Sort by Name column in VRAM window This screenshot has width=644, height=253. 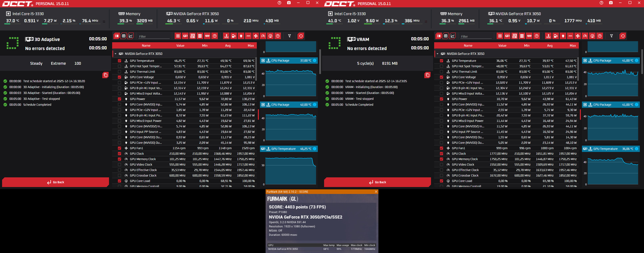tap(468, 46)
